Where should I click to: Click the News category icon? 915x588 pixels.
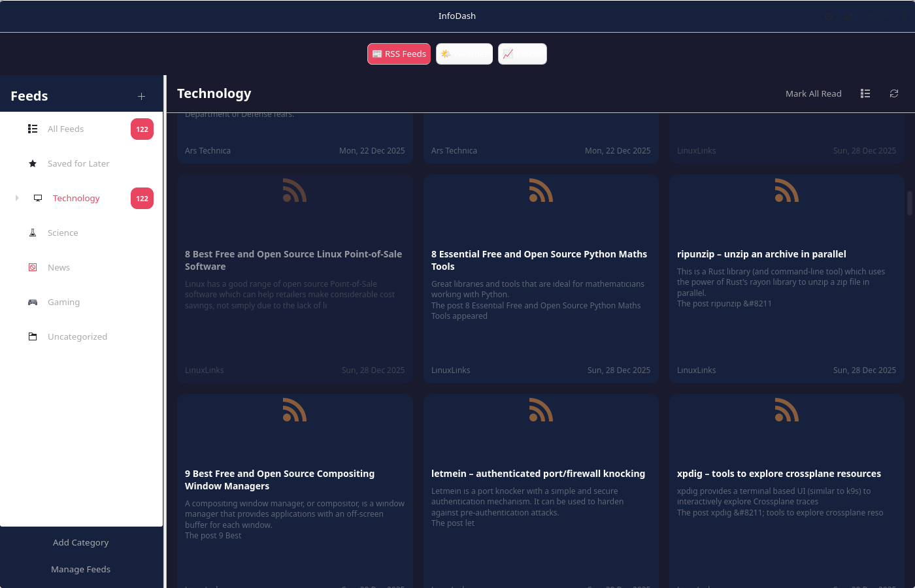33,268
